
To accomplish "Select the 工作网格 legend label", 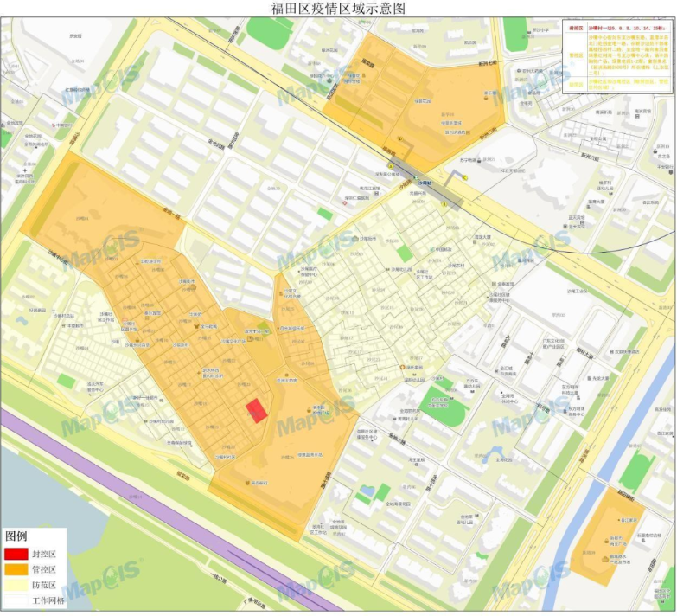I will pyautogui.click(x=48, y=600).
